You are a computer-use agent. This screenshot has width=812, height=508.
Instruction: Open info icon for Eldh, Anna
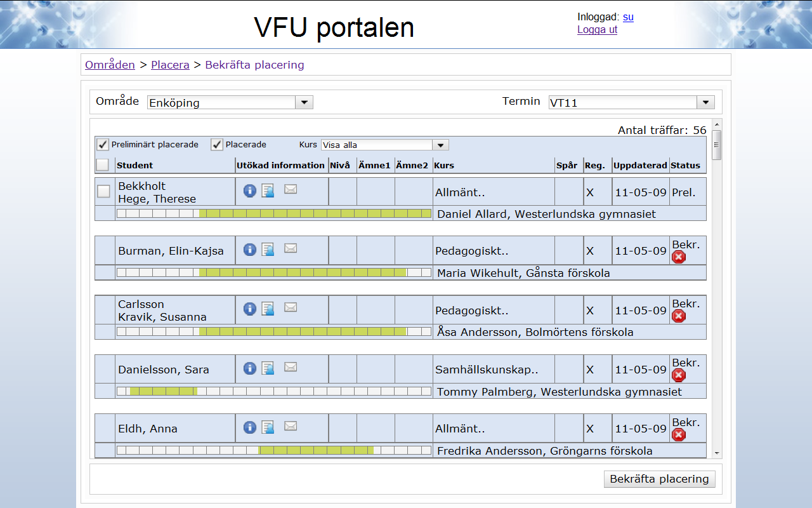pyautogui.click(x=250, y=427)
